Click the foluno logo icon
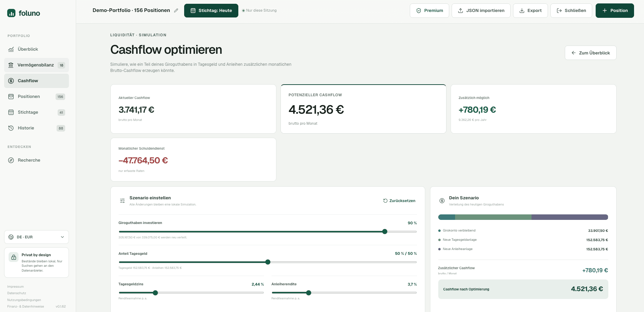This screenshot has height=312, width=644. 11,13
